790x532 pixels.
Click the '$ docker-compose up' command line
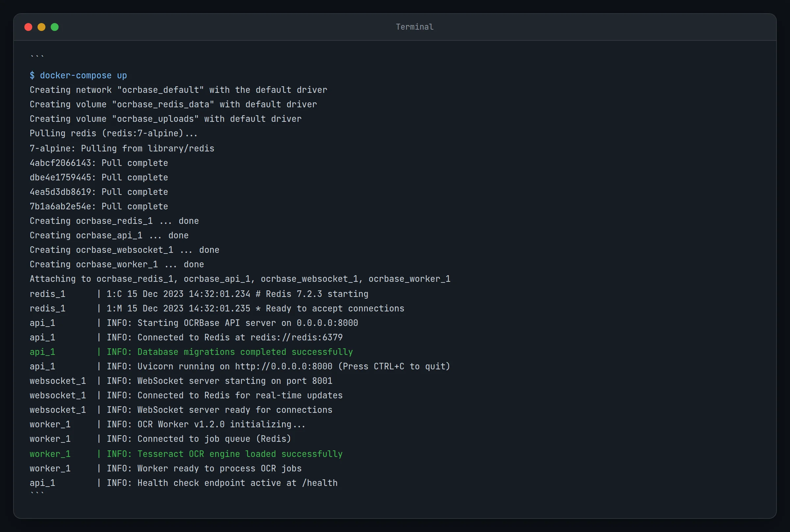coord(78,75)
